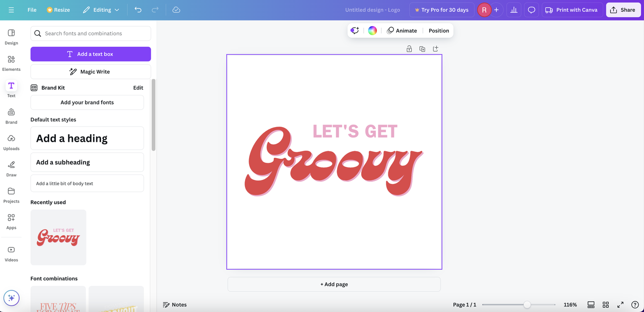Click Add a text box
The width and height of the screenshot is (644, 312).
coord(91,54)
